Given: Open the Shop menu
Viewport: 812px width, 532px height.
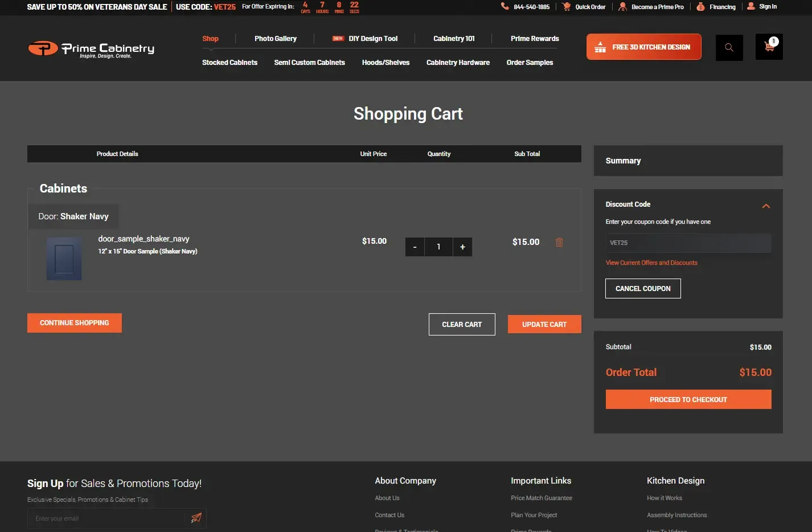Looking at the screenshot, I should [x=210, y=39].
